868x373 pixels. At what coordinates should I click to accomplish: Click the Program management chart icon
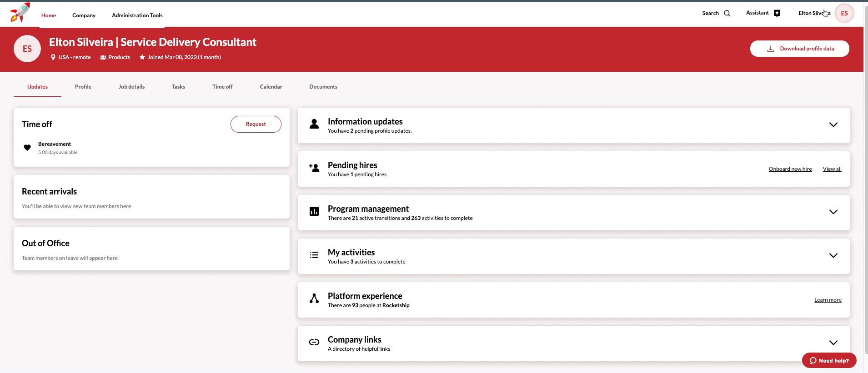pyautogui.click(x=314, y=212)
